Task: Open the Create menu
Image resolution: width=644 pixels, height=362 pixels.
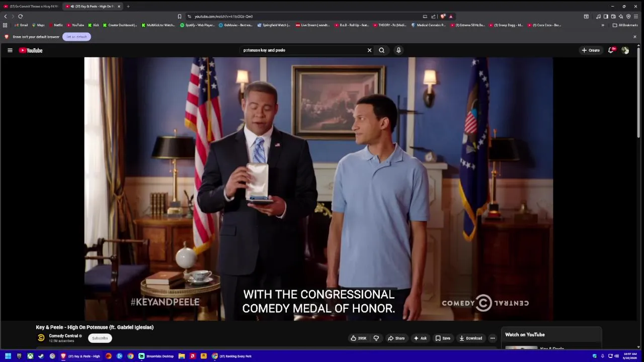Action: tap(591, 50)
